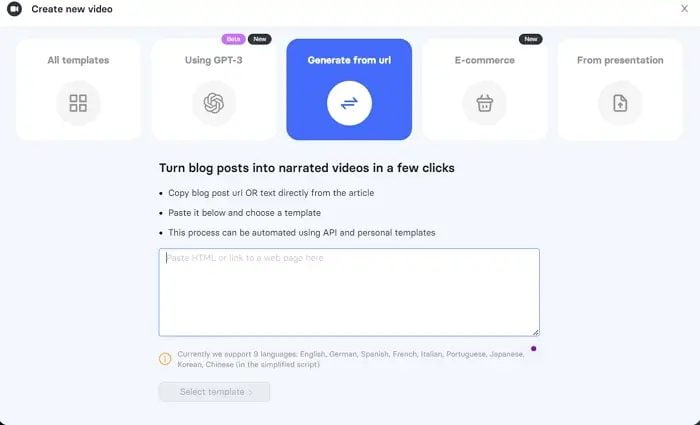Click the E-commerce shopping basket icon

tap(485, 103)
